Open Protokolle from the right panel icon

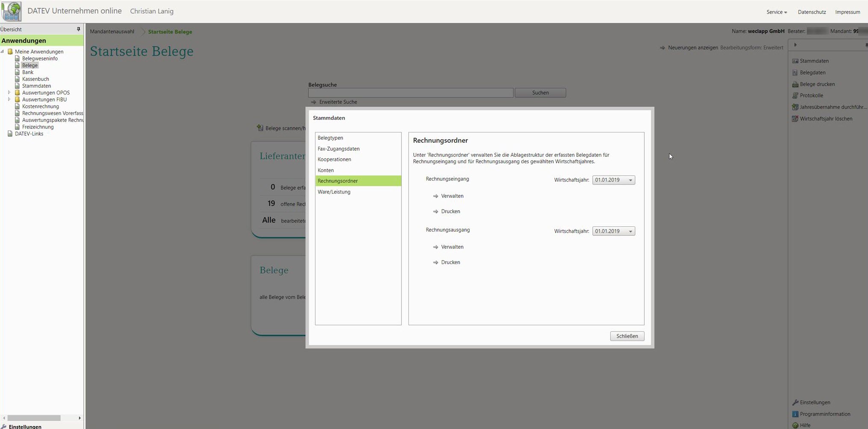coord(794,95)
